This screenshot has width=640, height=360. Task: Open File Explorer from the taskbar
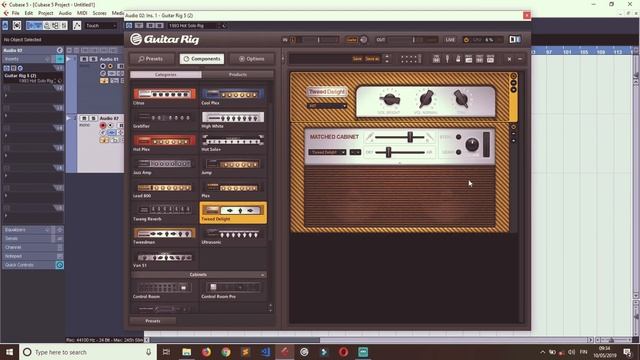187,352
